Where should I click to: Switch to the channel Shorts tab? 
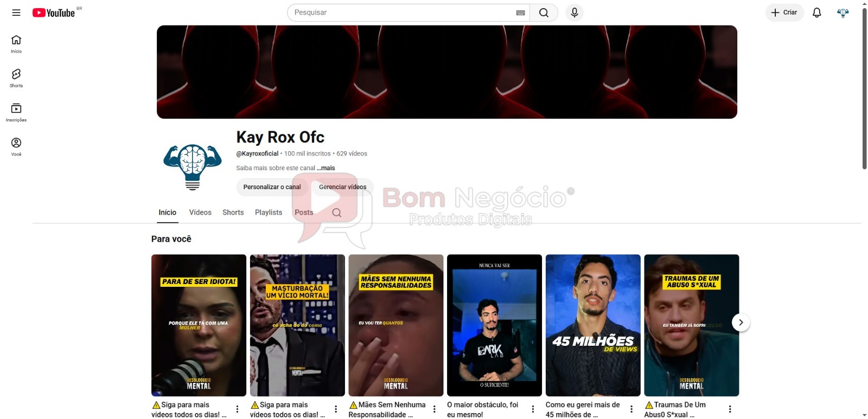point(233,212)
